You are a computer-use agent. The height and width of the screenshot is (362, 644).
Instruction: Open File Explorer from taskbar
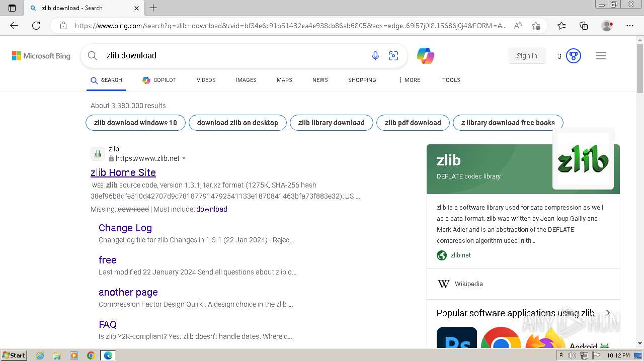[x=57, y=355]
